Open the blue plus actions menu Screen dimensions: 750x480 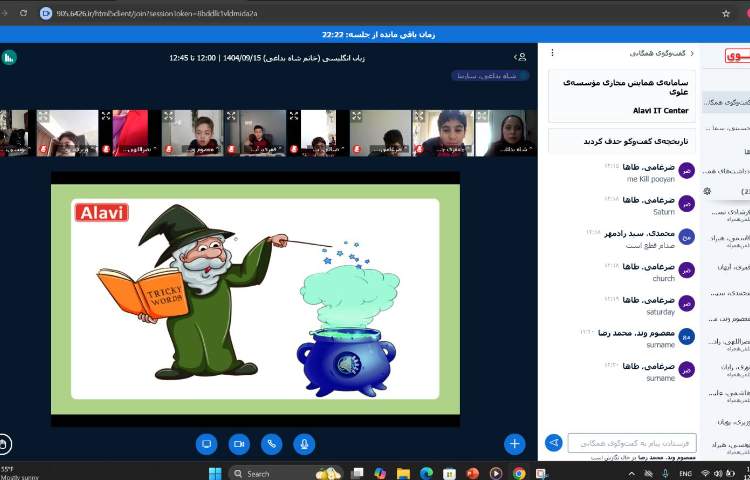[x=514, y=443]
